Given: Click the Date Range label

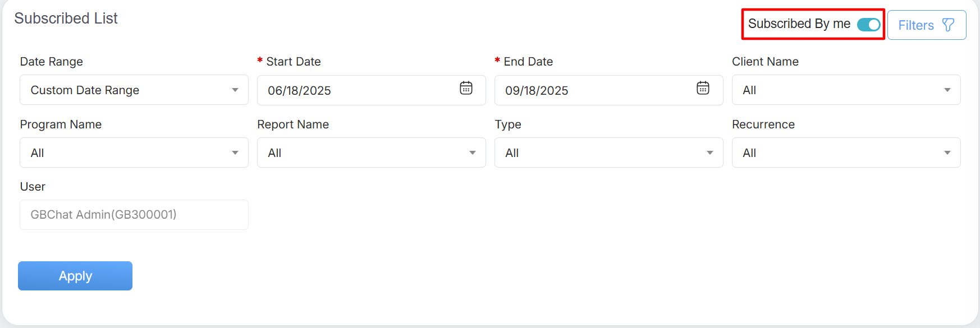Looking at the screenshot, I should [52, 62].
